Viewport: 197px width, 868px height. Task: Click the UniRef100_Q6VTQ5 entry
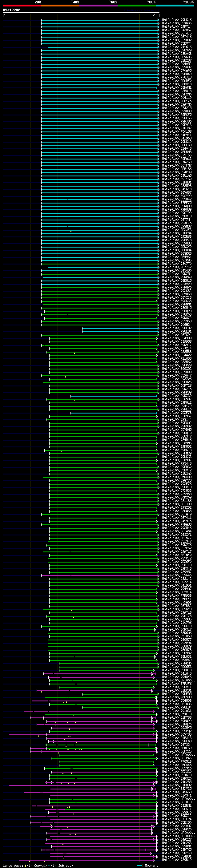tap(177, 734)
